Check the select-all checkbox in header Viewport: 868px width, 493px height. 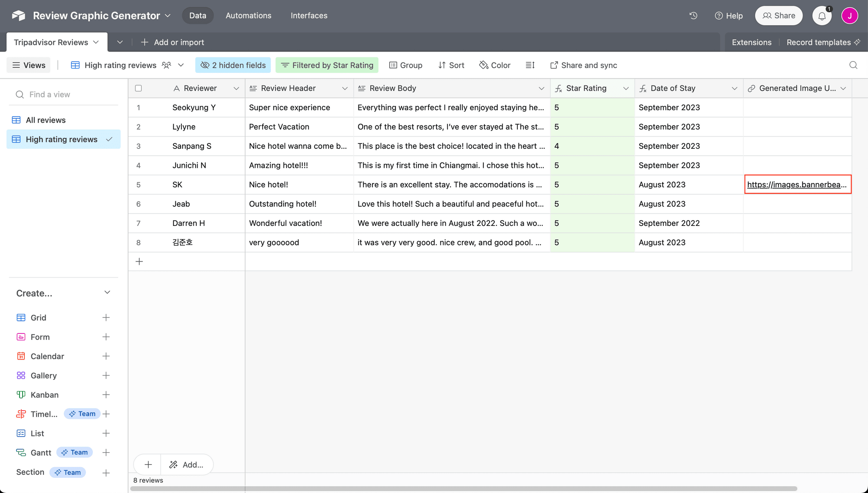pos(138,88)
